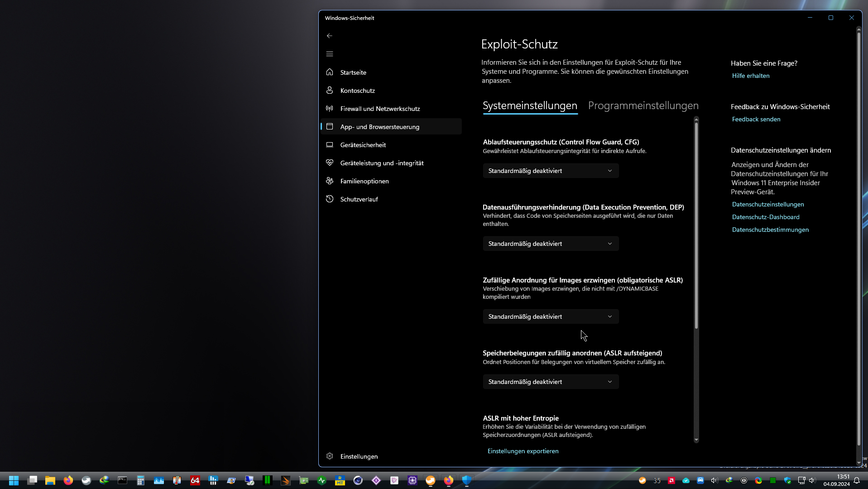
Task: Open Schutzverlauf in the sidebar
Action: [391, 199]
